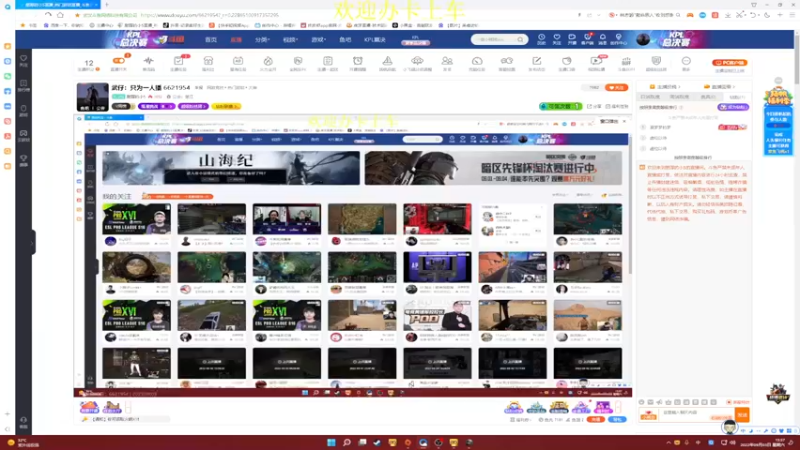800x450 pixels.
Task: Open the sailboat toolbar icon
Action: pos(387,63)
